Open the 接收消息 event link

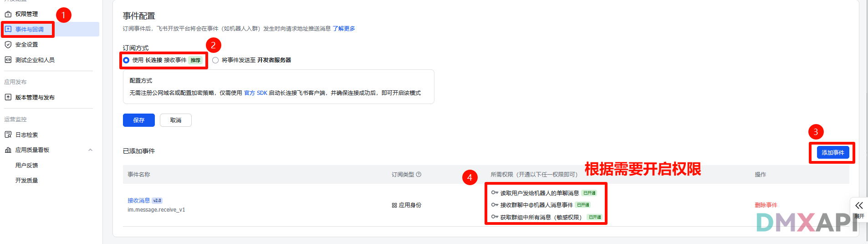(x=138, y=200)
